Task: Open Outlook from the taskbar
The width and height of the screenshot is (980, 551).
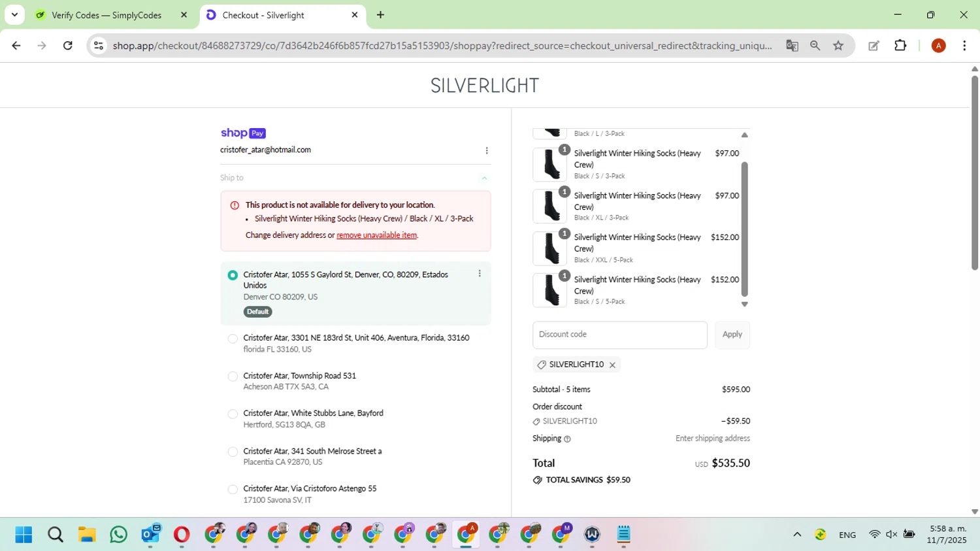Action: tap(150, 535)
